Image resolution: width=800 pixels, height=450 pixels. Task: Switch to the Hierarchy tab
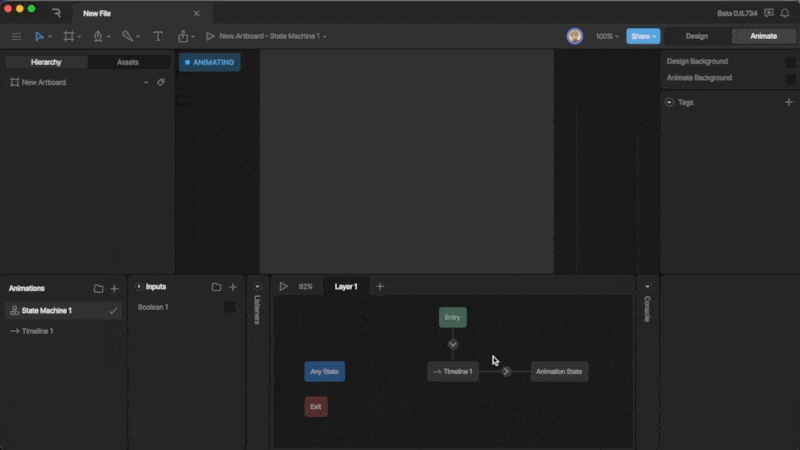46,62
